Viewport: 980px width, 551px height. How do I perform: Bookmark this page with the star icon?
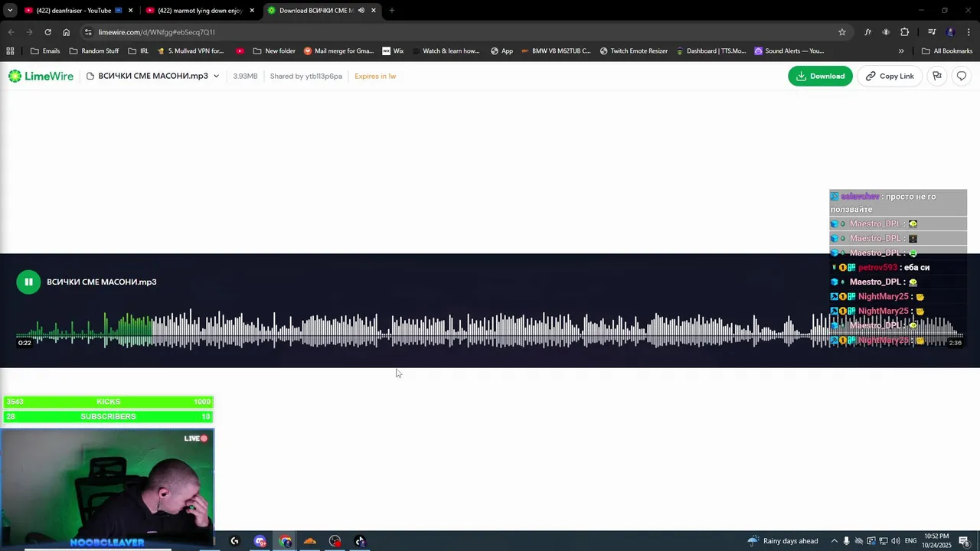coord(842,32)
